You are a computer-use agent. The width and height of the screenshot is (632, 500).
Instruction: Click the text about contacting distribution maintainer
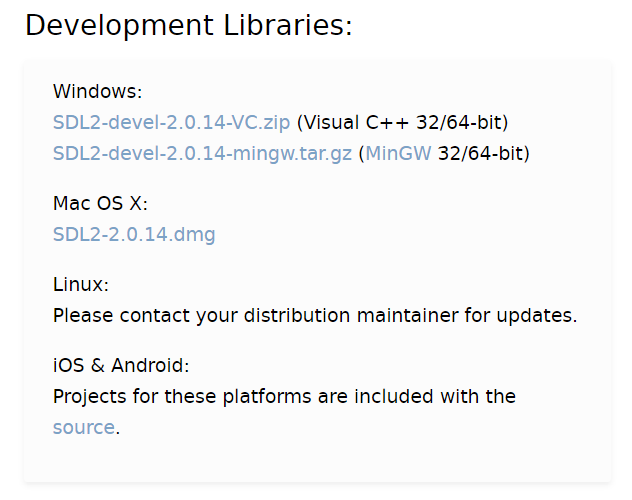[x=315, y=315]
